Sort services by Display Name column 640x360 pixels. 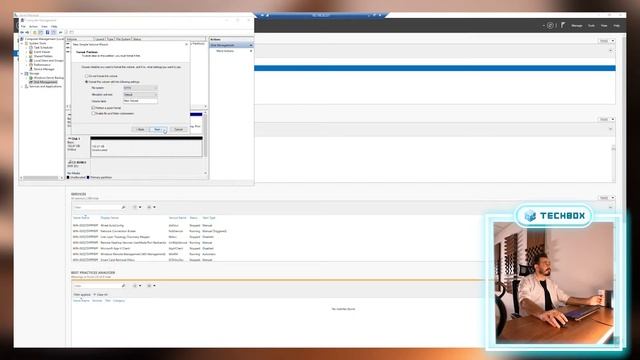pos(109,218)
